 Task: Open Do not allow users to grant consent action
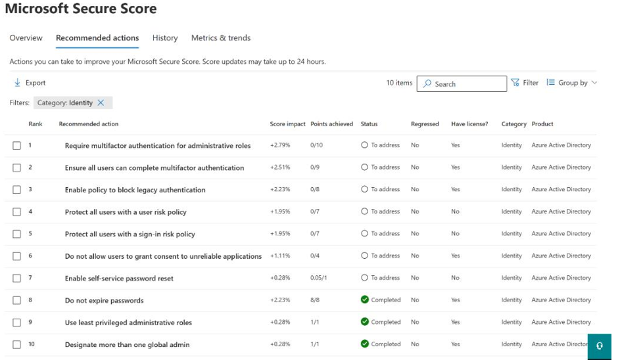[x=163, y=256]
